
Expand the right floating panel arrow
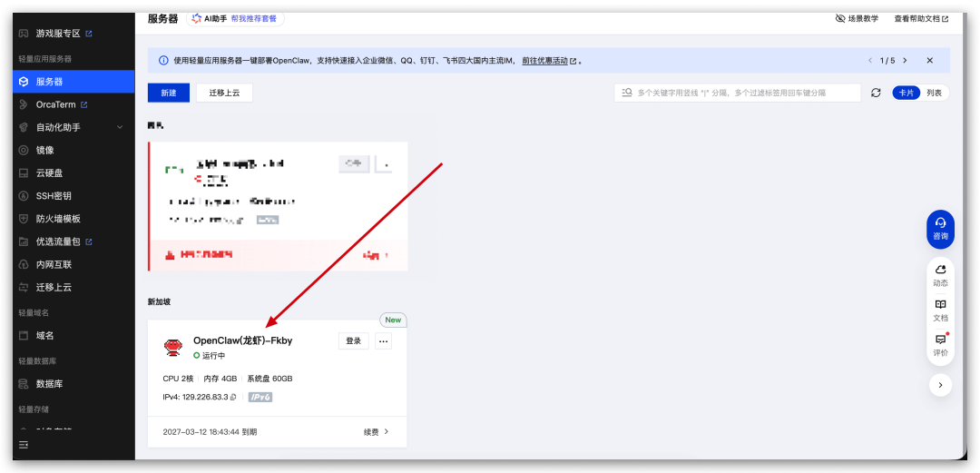(940, 385)
